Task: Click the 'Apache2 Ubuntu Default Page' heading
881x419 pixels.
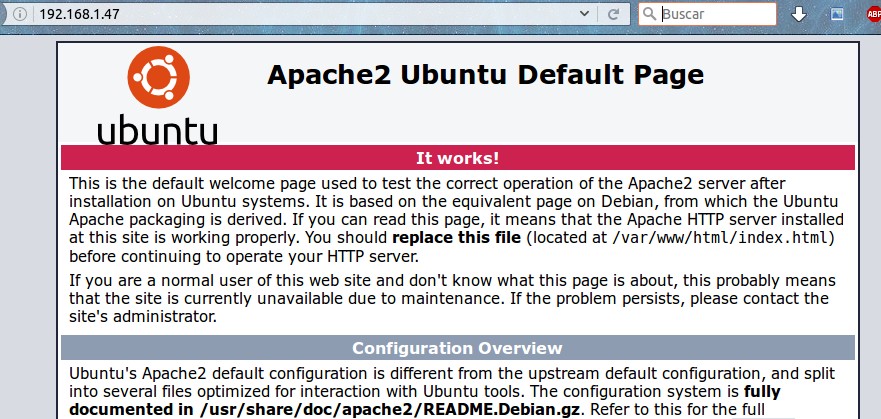Action: [485, 75]
